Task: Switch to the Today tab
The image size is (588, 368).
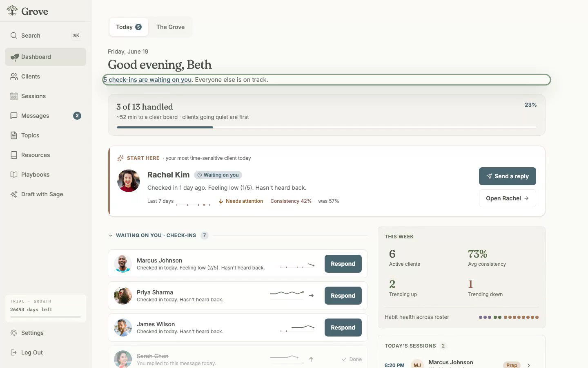Action: tap(129, 27)
